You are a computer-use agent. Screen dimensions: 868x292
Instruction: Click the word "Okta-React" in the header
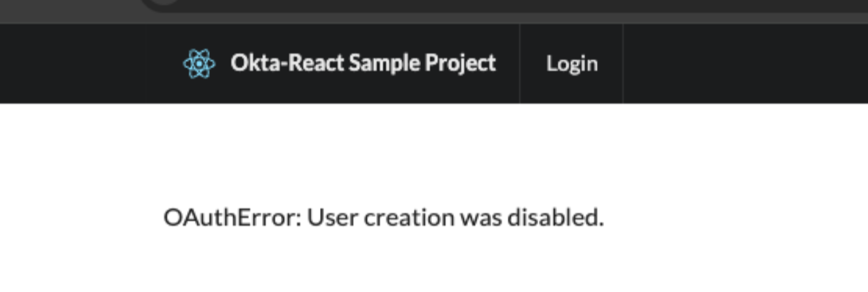tap(287, 63)
